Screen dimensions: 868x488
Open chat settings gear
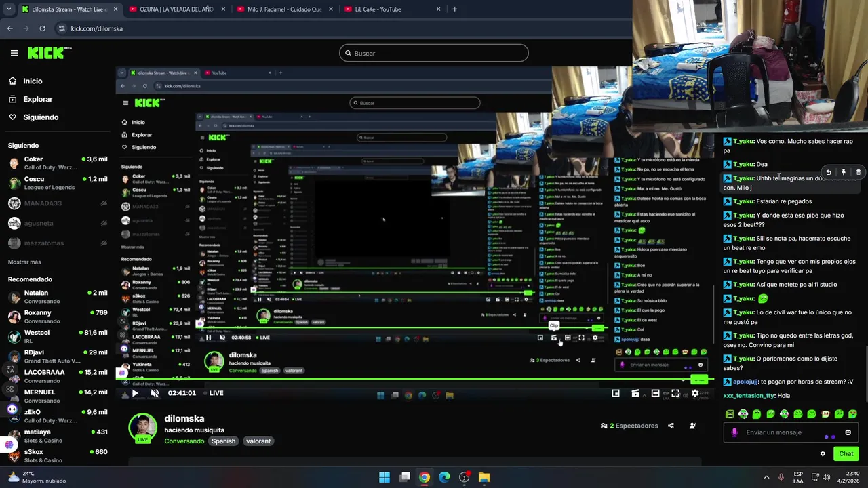[823, 454]
